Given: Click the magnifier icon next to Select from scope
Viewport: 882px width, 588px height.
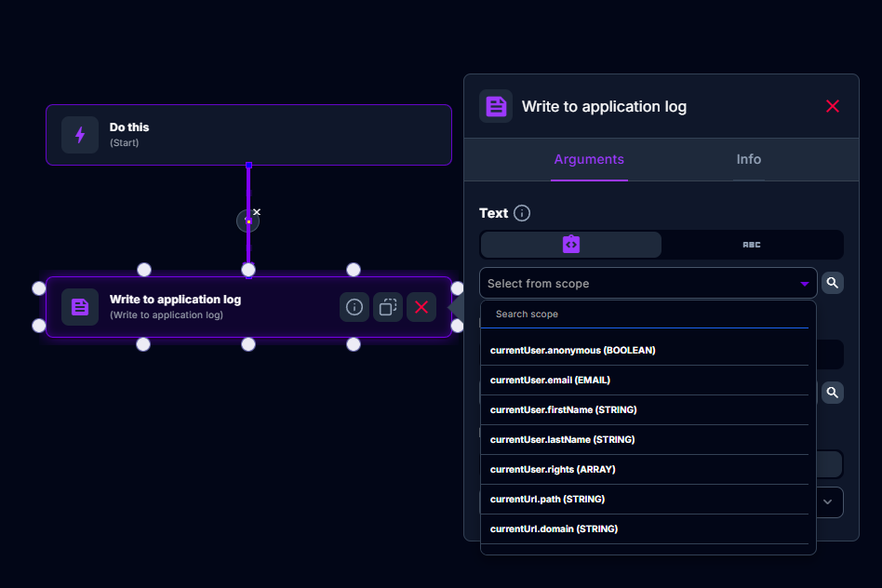Looking at the screenshot, I should tap(833, 283).
